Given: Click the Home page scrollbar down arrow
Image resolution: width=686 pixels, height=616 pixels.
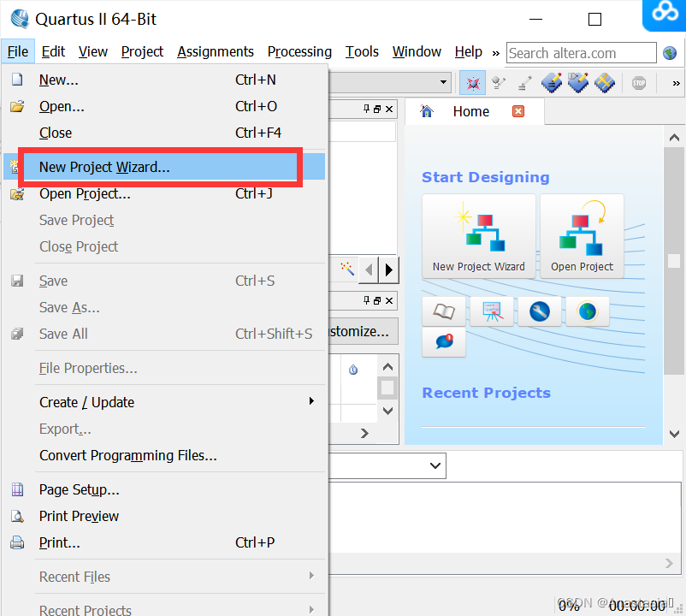Looking at the screenshot, I should [x=674, y=434].
